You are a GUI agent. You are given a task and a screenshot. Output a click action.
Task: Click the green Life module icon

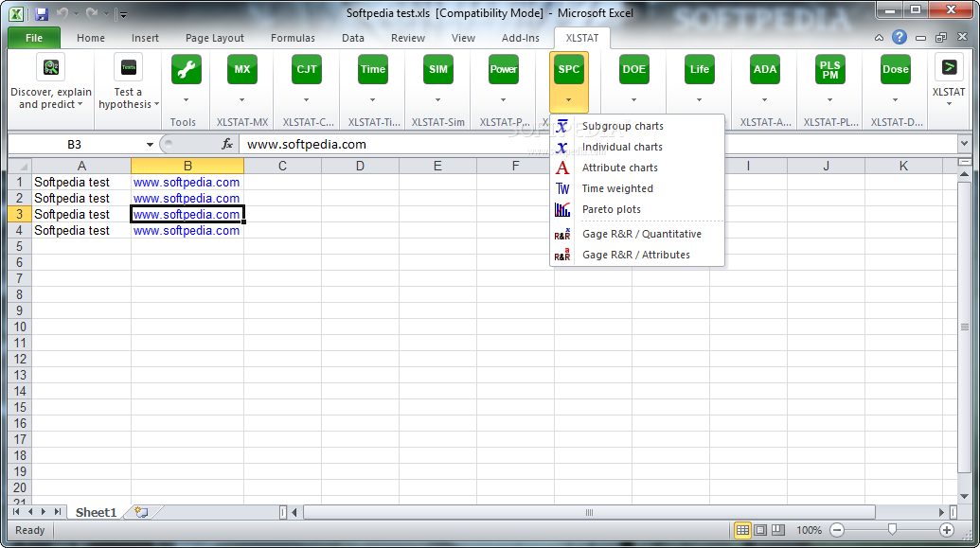(700, 69)
